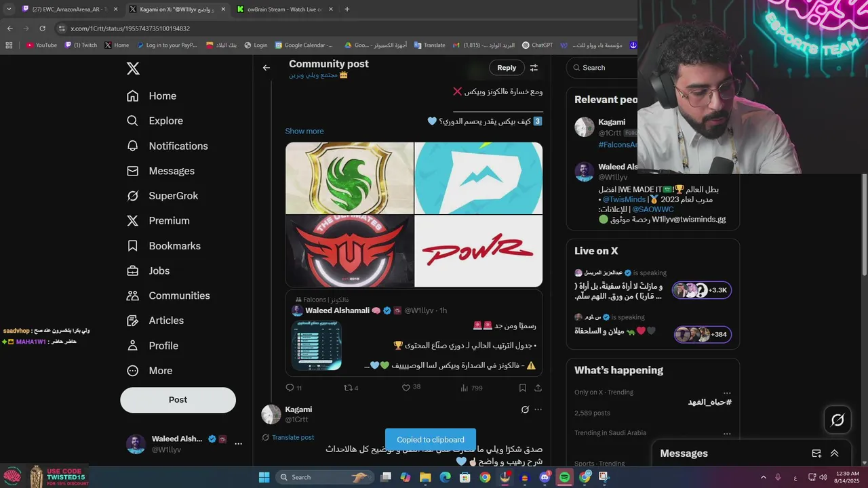The height and width of the screenshot is (488, 868).
Task: Open the X logo home icon
Action: point(133,68)
